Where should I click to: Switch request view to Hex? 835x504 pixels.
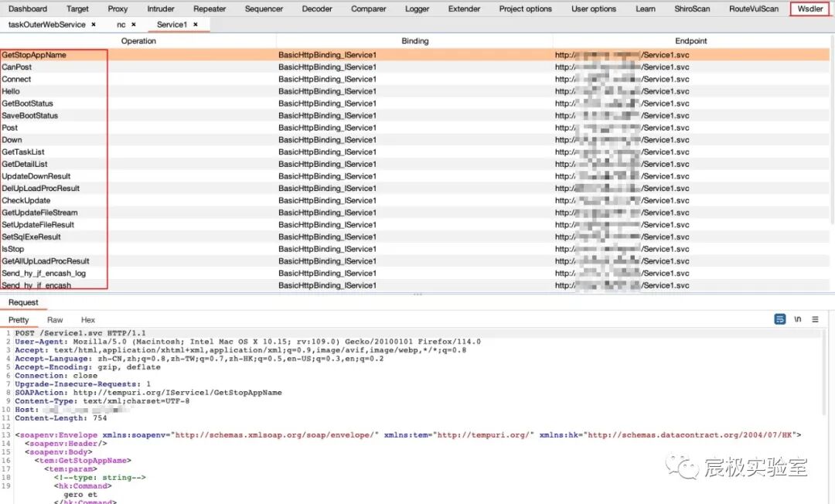coord(88,320)
